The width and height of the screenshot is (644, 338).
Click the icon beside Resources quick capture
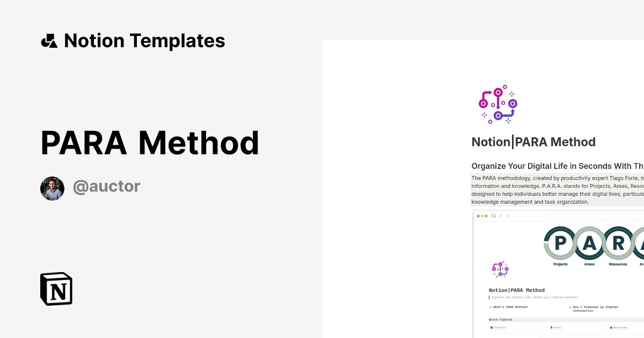pos(611,327)
